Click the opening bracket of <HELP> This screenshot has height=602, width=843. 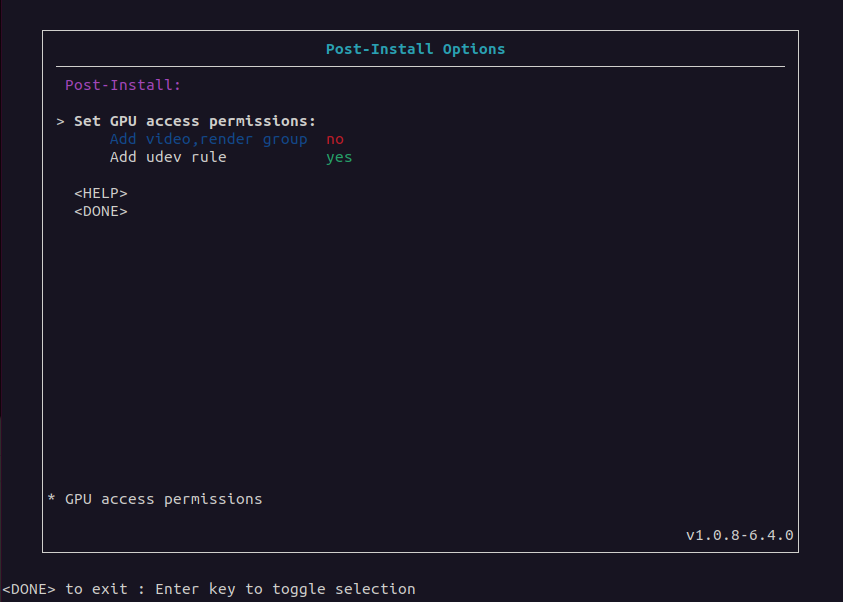click(x=79, y=193)
